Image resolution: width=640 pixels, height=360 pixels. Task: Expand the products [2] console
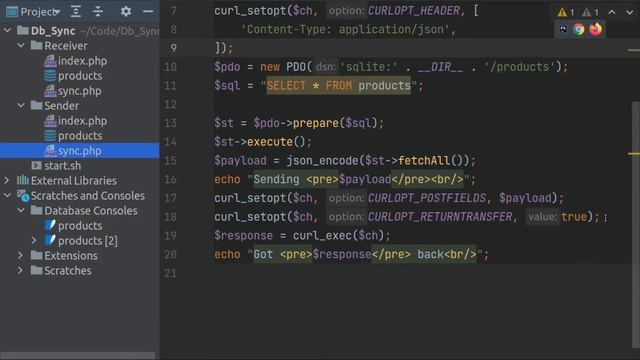click(x=34, y=241)
